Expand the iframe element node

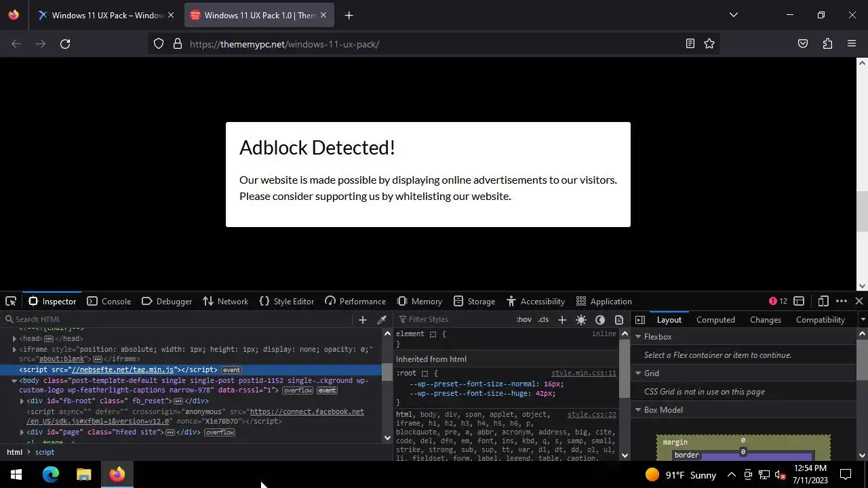14,349
